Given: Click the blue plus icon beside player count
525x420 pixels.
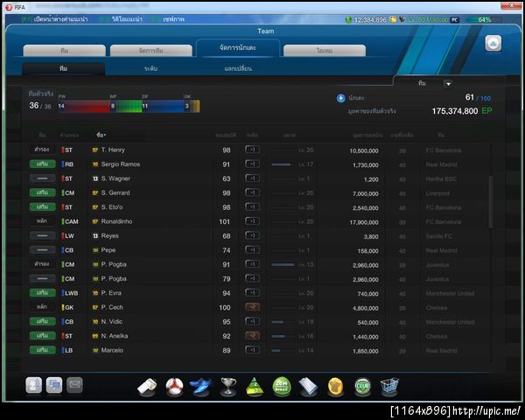Looking at the screenshot, I should click(340, 98).
